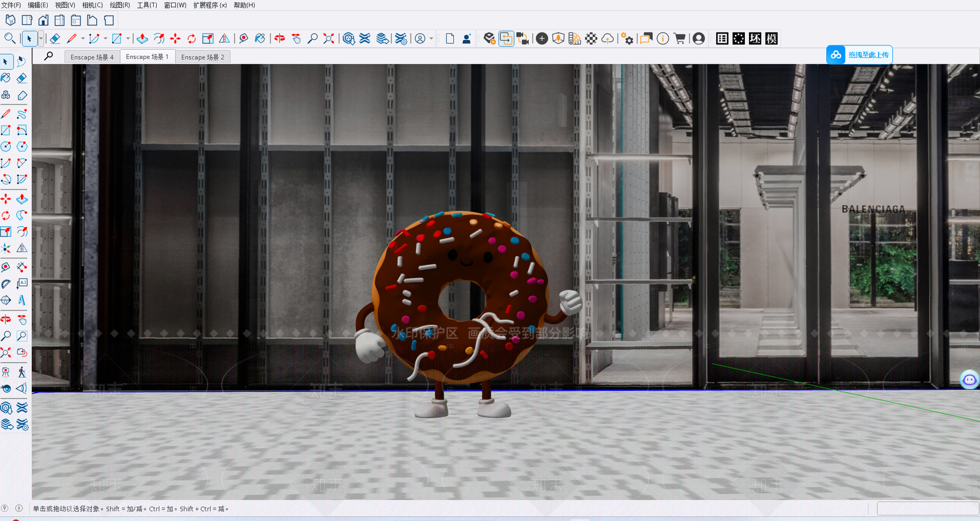The height and width of the screenshot is (521, 980).
Task: Click the scene search magnifier icon
Action: 48,56
